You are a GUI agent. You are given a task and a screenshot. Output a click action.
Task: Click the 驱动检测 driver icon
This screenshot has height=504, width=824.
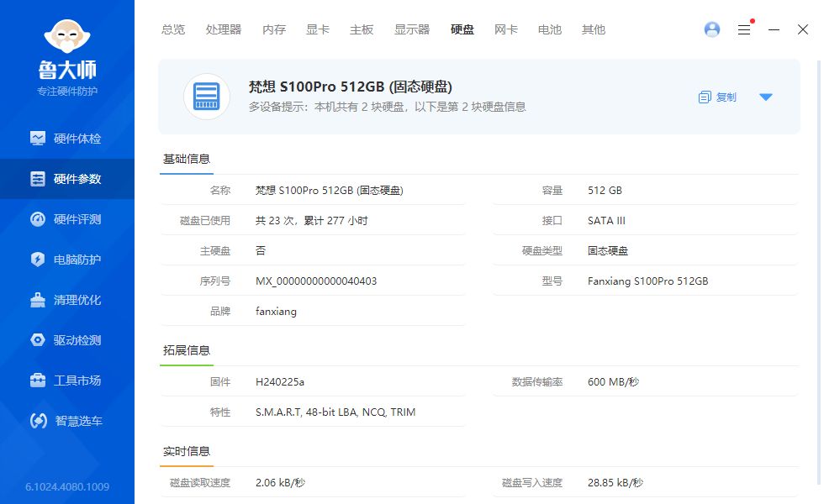tap(38, 340)
